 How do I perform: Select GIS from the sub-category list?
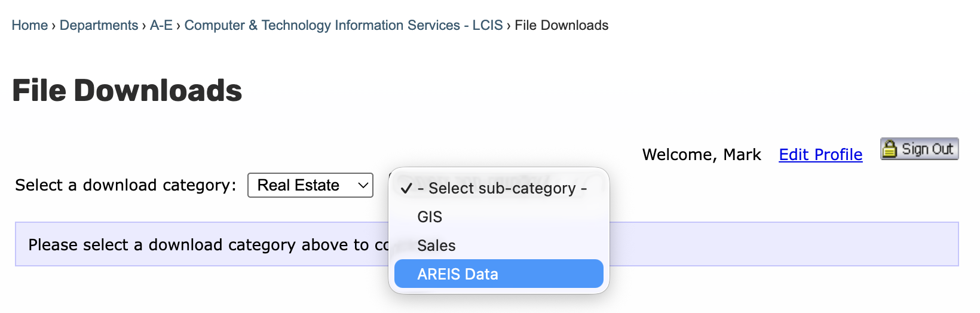tap(430, 217)
